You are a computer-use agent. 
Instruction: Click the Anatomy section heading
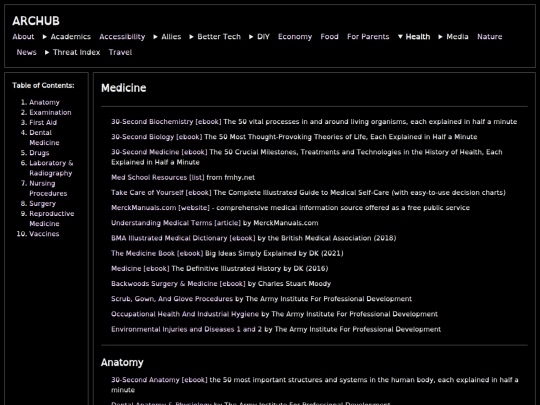122,362
